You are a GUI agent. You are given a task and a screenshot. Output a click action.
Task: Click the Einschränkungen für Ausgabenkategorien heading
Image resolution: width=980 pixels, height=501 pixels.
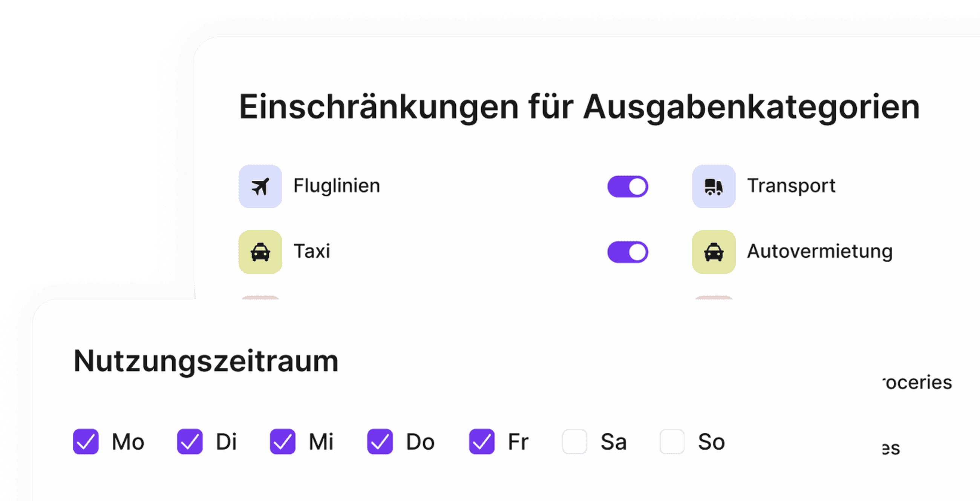point(579,108)
